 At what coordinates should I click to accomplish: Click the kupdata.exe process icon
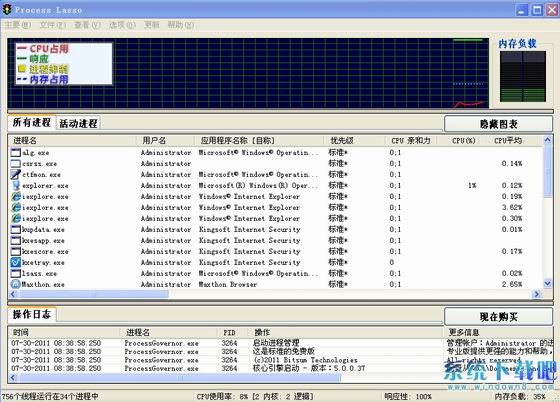(x=16, y=230)
